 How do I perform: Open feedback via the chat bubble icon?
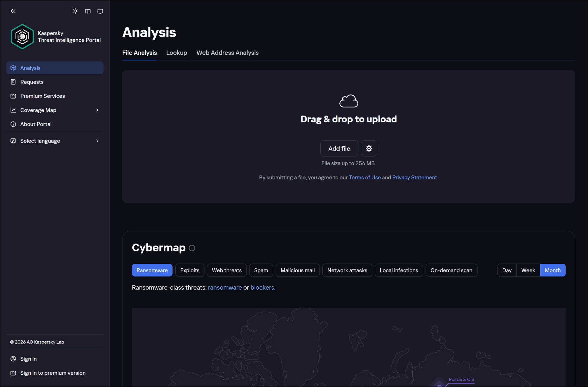pyautogui.click(x=100, y=11)
